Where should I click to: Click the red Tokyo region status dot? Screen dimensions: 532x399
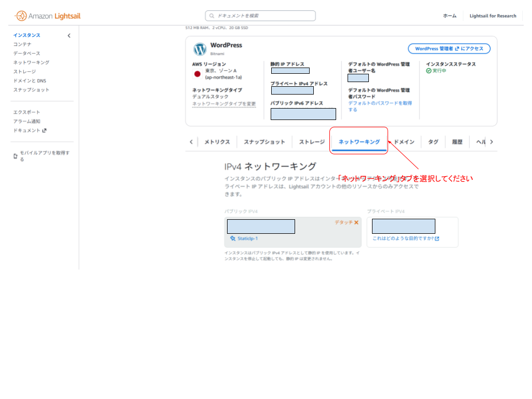[197, 74]
